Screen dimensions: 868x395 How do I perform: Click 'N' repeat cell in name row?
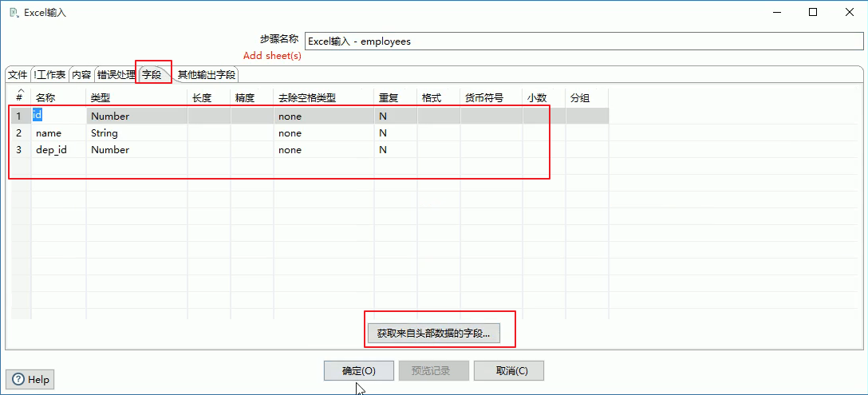point(396,133)
